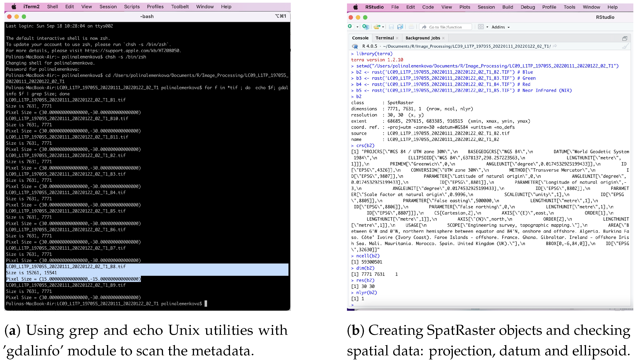Click the '> crs(b2)' console command
This screenshot has height=364, width=637.
point(363,145)
